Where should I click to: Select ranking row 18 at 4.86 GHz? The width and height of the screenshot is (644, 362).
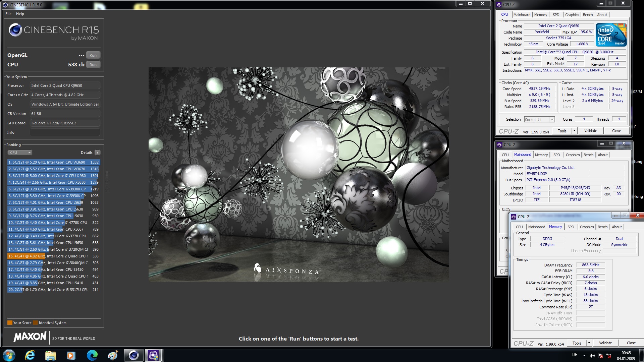pos(54,276)
